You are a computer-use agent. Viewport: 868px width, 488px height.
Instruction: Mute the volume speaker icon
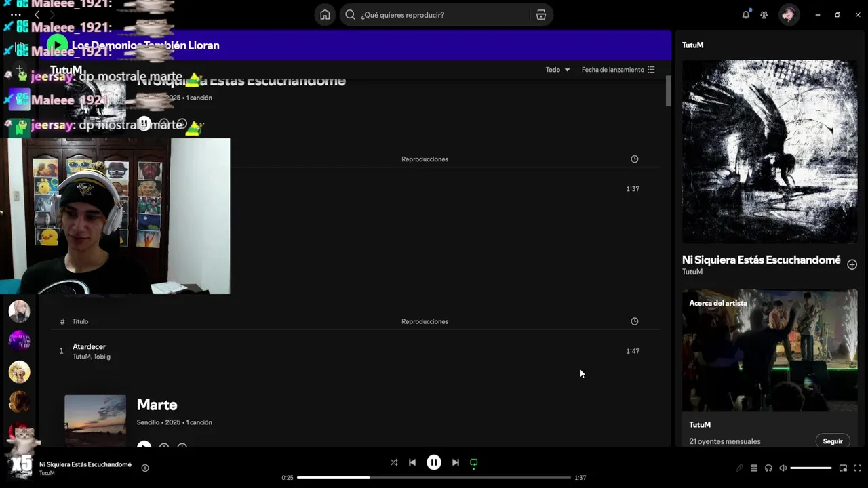coord(783,468)
